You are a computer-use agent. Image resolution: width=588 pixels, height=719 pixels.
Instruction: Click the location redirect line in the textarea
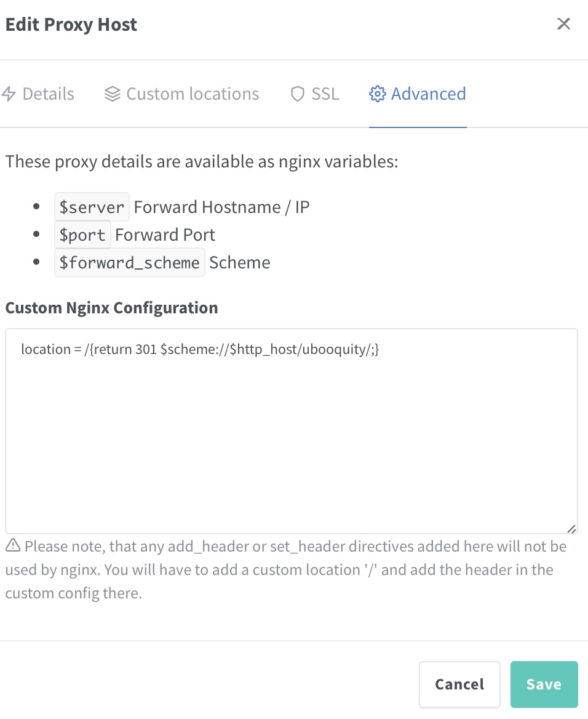[200, 350]
